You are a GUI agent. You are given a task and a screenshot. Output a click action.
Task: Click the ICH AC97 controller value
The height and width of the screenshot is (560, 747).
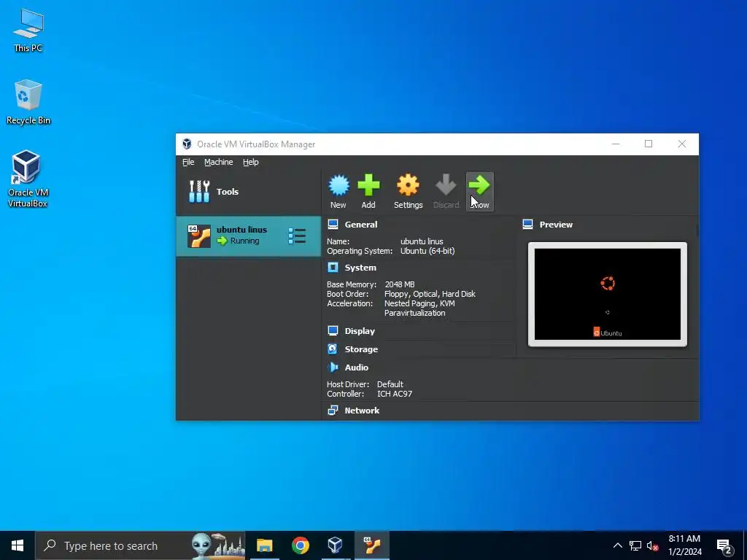click(395, 394)
